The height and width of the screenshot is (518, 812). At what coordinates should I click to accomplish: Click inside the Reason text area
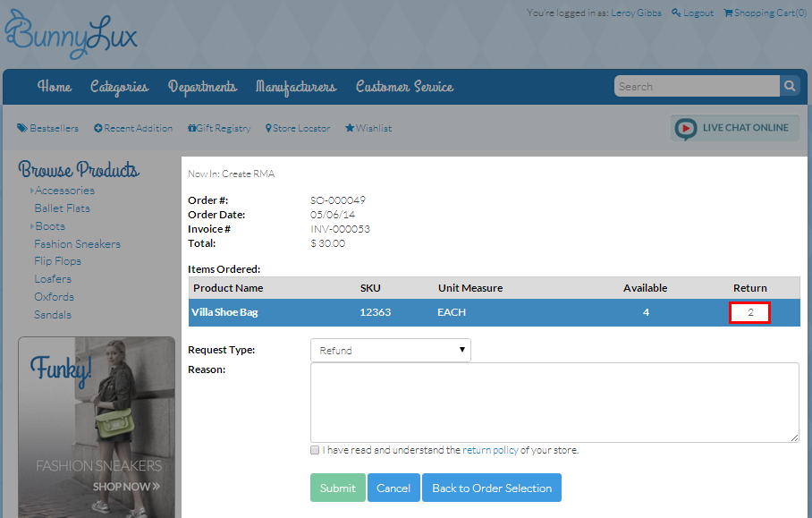(554, 402)
